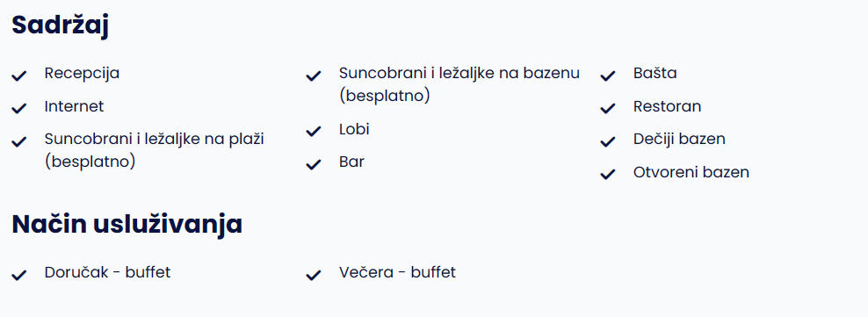Click the checkmark next to Večera - buffet
The image size is (868, 317).
click(314, 275)
